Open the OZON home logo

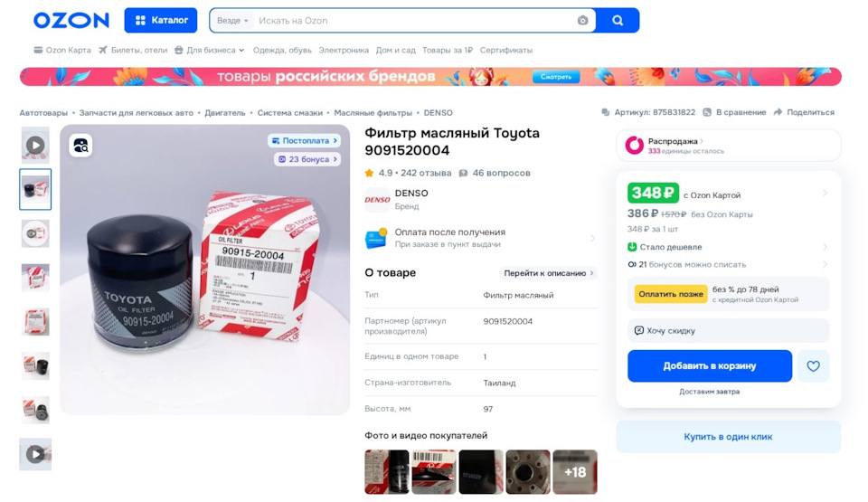[71, 21]
